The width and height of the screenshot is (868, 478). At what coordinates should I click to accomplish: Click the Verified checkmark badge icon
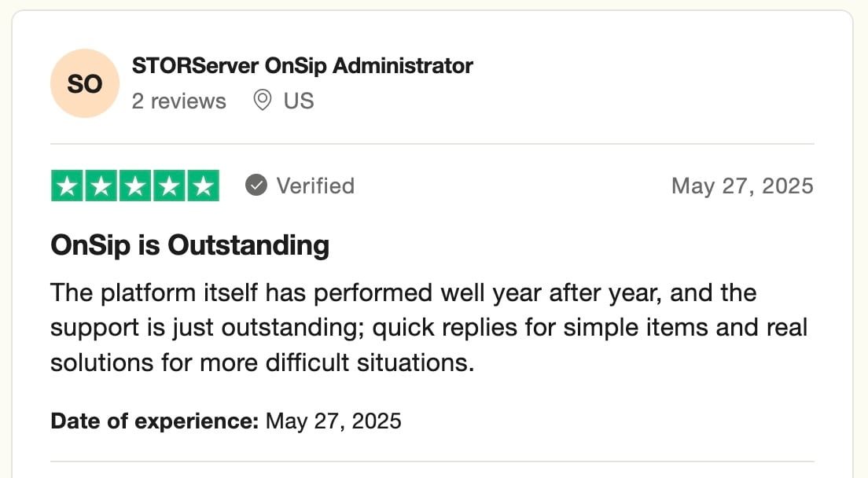(x=256, y=186)
